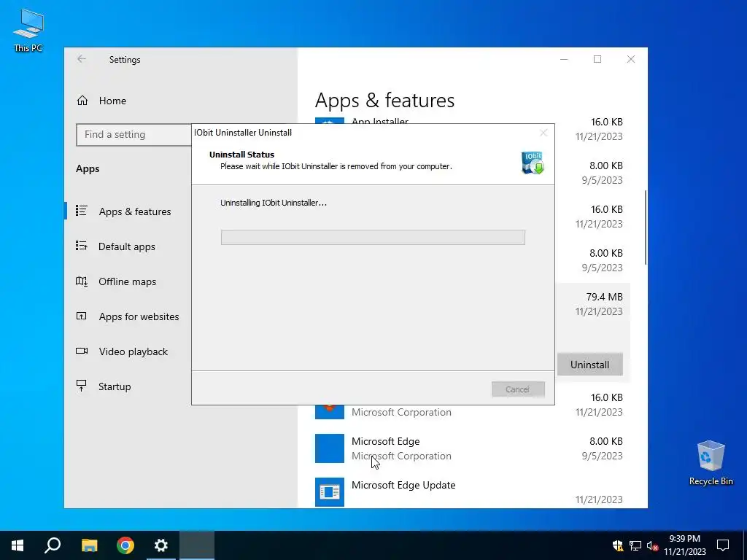Open taskbar Search
Screen dimensions: 747x560
[53, 545]
